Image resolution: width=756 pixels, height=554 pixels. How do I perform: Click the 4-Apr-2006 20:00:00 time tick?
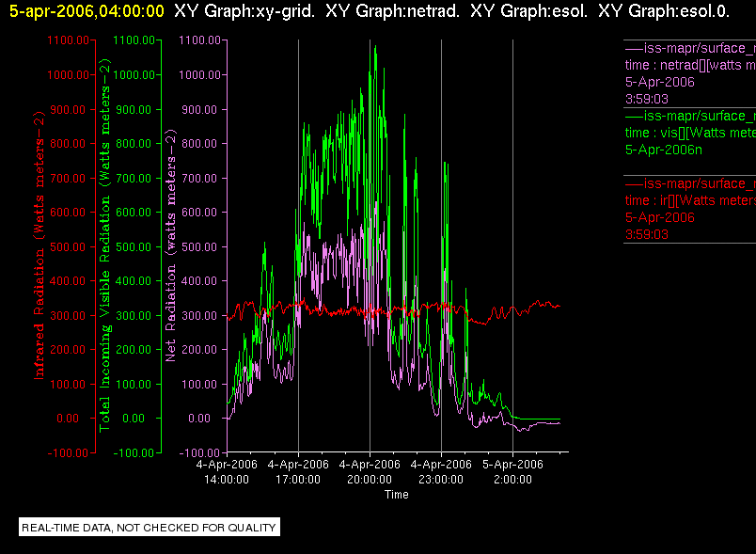tap(370, 471)
